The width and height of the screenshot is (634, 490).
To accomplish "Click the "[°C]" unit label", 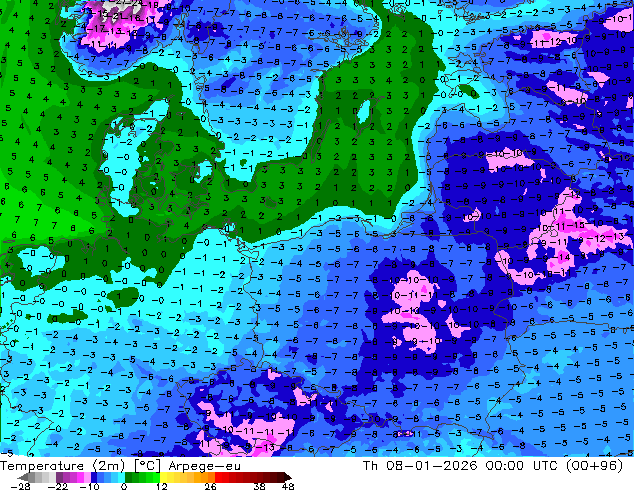I will [148, 466].
